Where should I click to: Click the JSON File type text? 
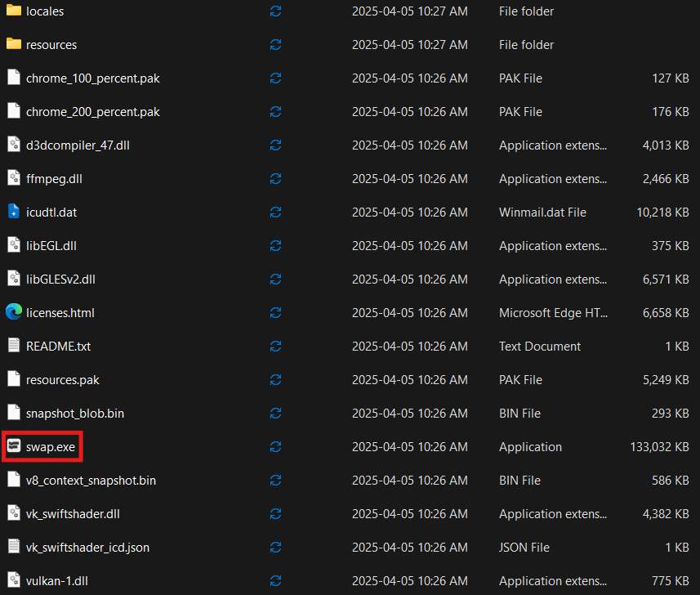pyautogui.click(x=524, y=548)
